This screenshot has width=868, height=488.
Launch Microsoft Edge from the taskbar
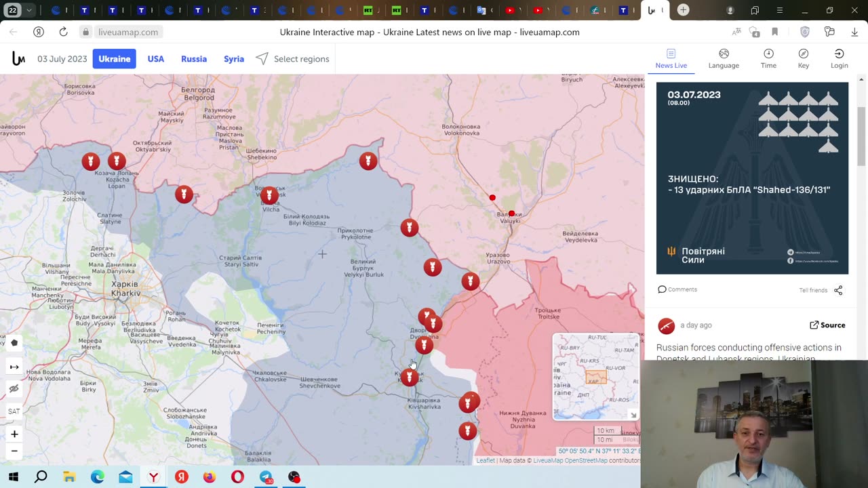[97, 477]
